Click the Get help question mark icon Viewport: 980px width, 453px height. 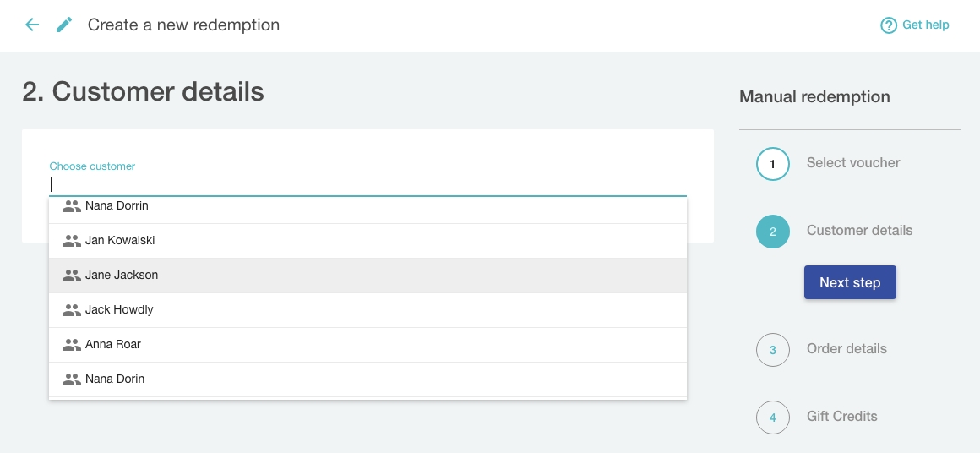[888, 25]
